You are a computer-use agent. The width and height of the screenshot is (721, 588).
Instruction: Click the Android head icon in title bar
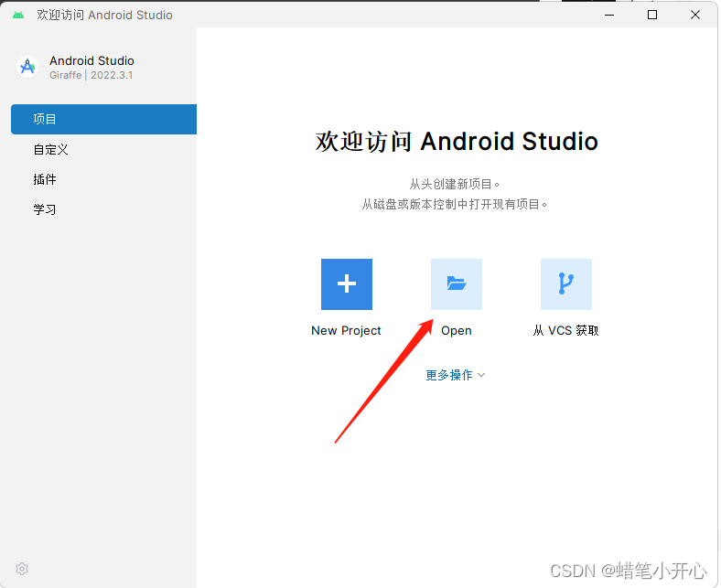pyautogui.click(x=18, y=16)
